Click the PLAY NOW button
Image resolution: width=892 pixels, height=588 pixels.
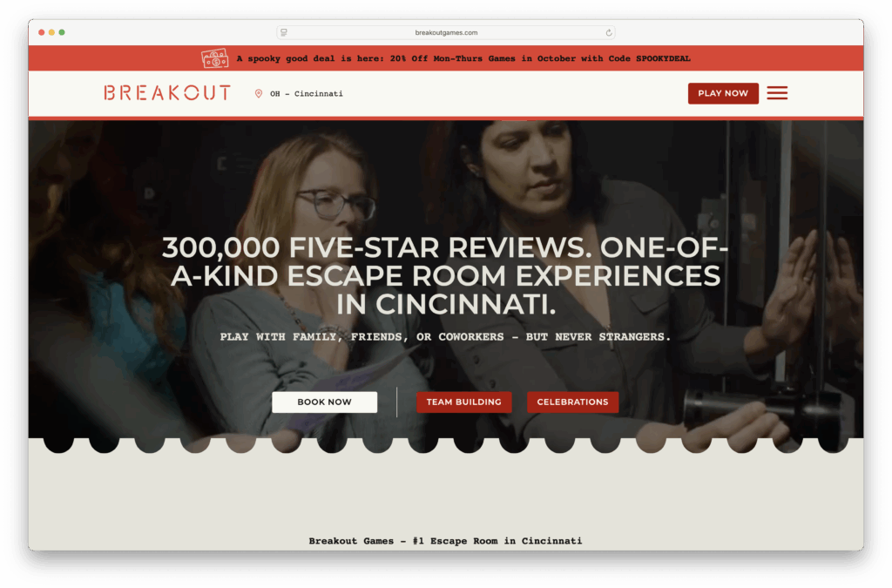pyautogui.click(x=723, y=93)
